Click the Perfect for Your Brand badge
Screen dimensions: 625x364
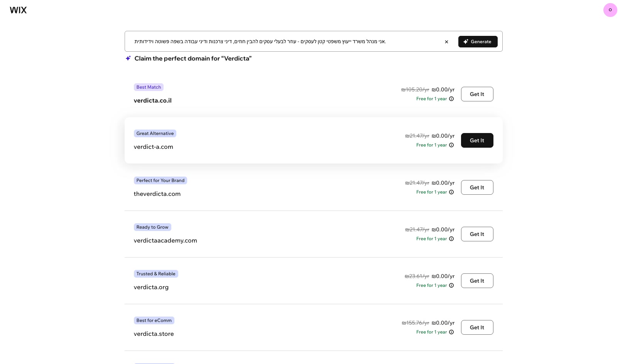160,180
